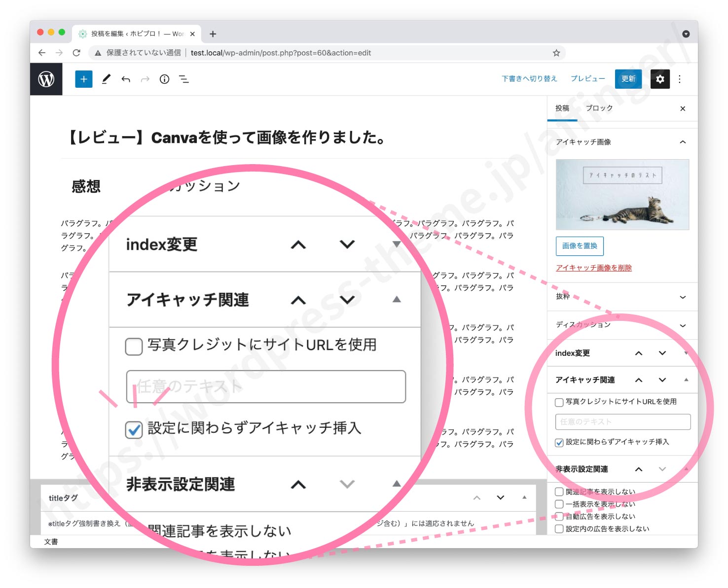Check 一括表示を表示しない

click(559, 504)
